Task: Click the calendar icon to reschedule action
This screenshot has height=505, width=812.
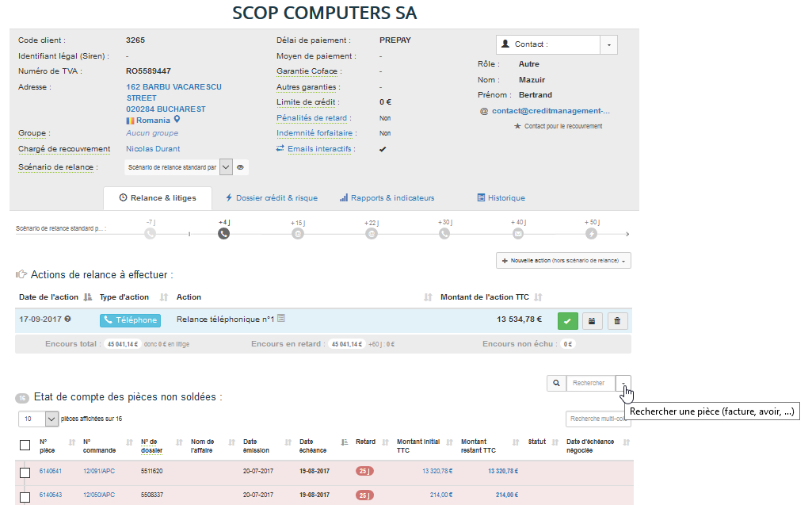Action: (x=593, y=320)
